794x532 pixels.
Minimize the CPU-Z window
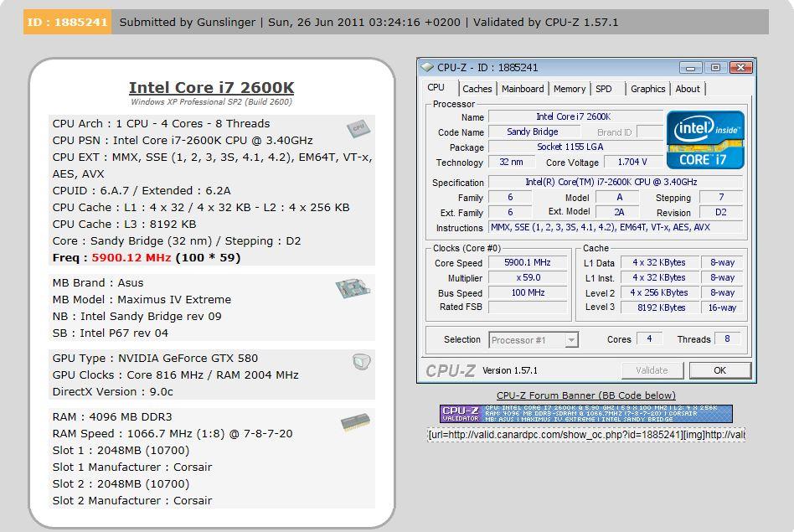pyautogui.click(x=691, y=67)
